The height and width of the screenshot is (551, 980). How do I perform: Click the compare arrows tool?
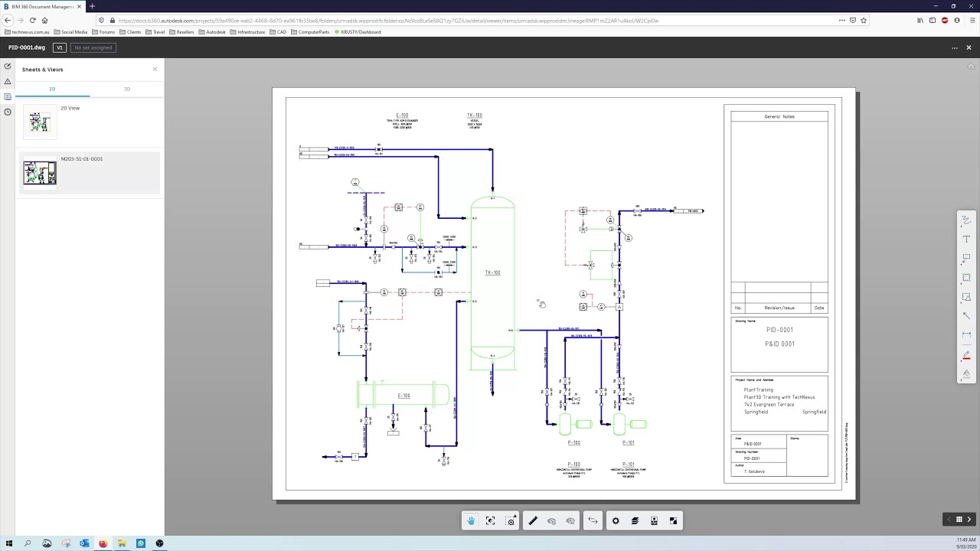(x=593, y=521)
